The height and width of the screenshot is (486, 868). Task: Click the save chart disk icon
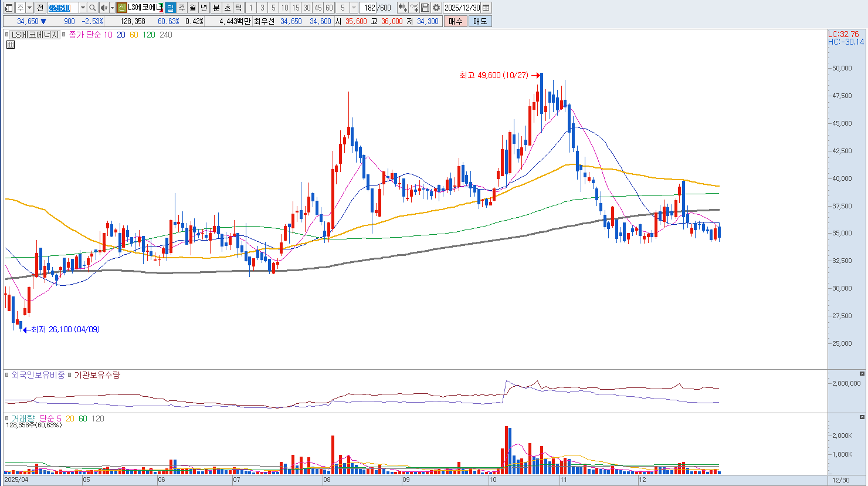click(425, 8)
